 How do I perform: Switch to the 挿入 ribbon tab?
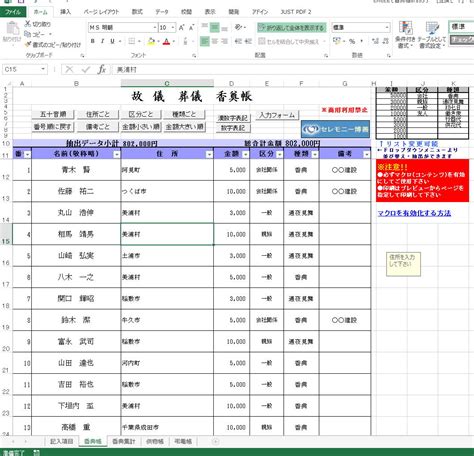coord(65,12)
